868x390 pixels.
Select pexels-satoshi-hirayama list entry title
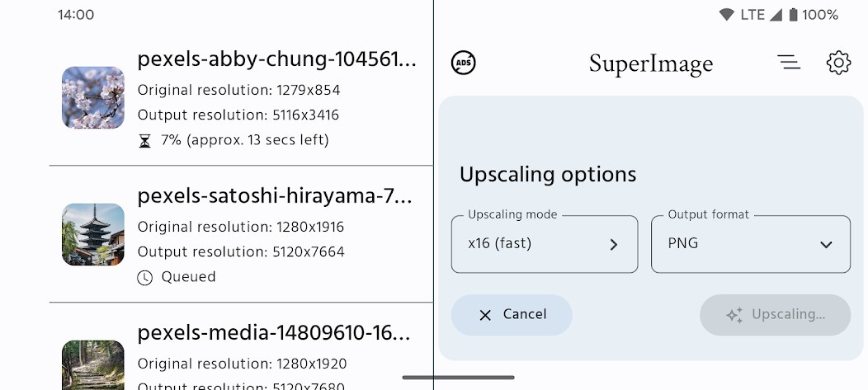275,196
